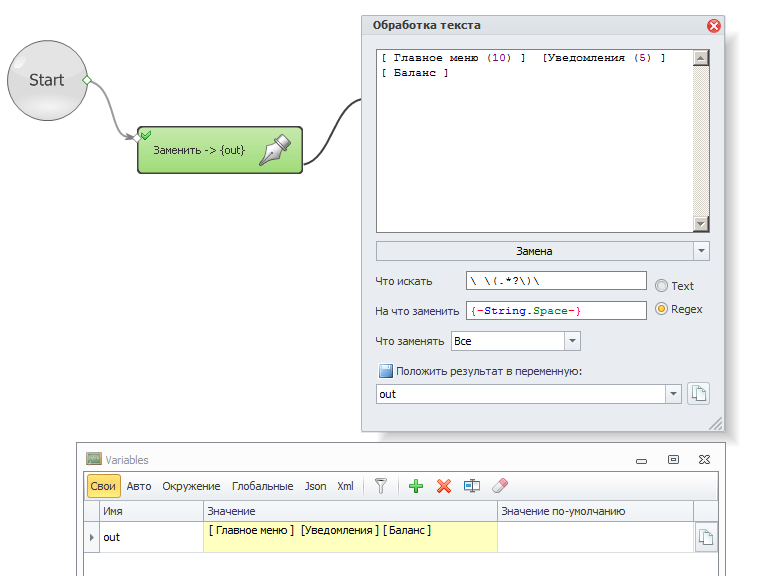
Task: Open the Замена action type dropdown
Action: tap(701, 251)
